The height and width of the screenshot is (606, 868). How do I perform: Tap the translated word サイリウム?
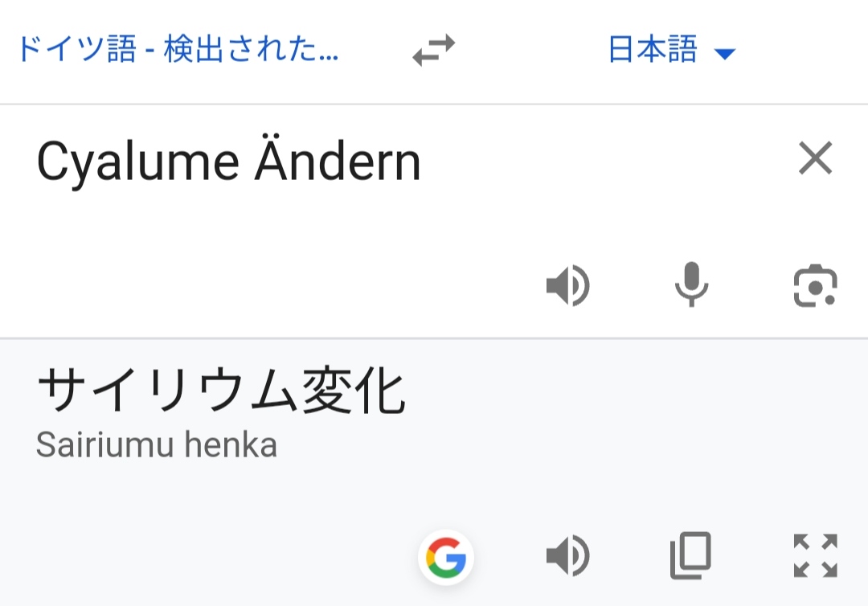(x=168, y=391)
